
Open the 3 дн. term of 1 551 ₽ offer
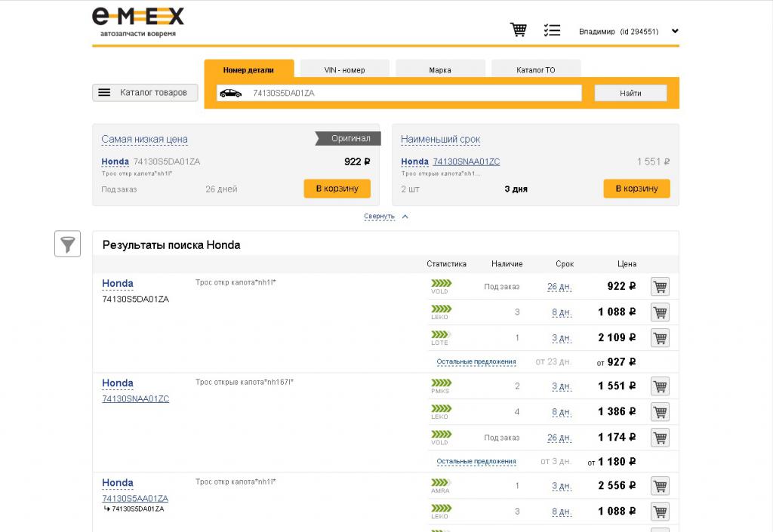click(562, 386)
